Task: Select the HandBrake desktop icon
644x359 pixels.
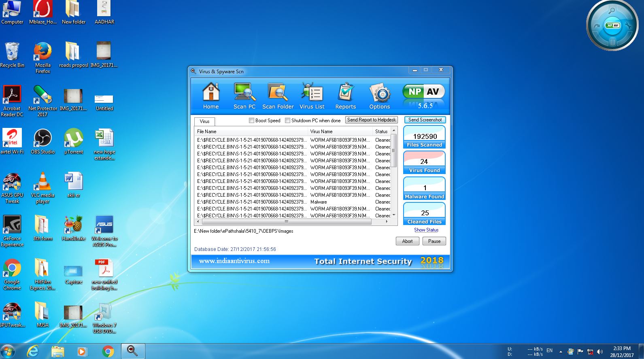Action: pyautogui.click(x=74, y=228)
